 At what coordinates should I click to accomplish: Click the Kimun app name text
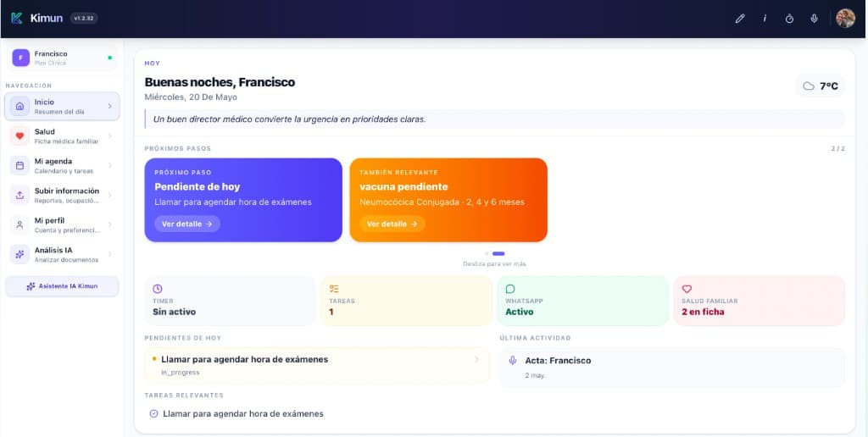tap(47, 19)
